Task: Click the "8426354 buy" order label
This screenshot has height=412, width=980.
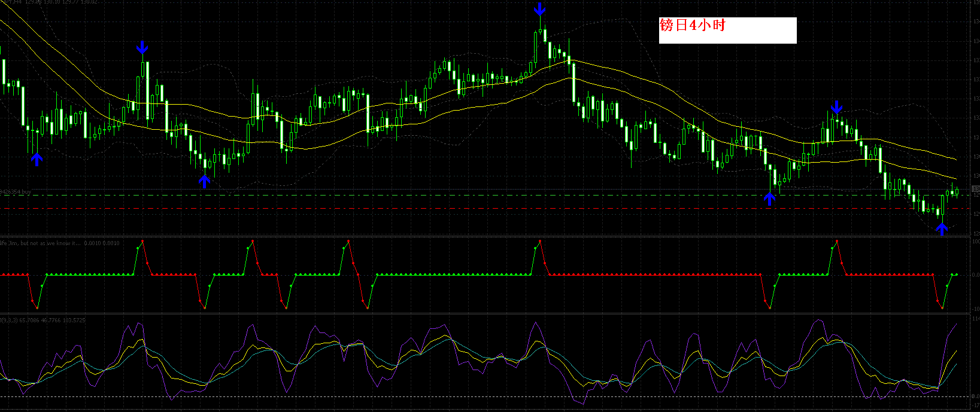Action: [x=16, y=192]
